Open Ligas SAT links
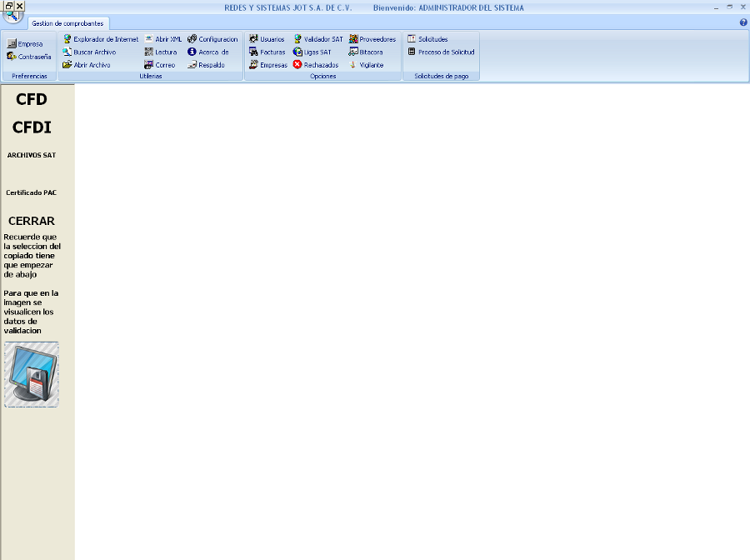This screenshot has width=750, height=560. 312,52
